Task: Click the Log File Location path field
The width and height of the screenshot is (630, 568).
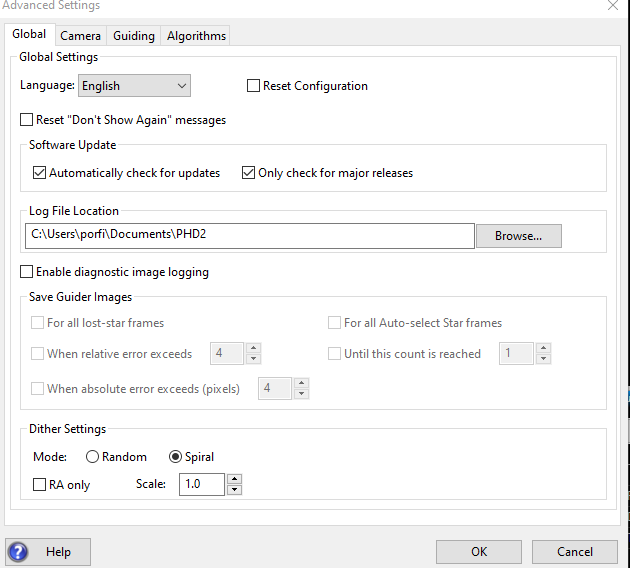Action: click(x=249, y=236)
